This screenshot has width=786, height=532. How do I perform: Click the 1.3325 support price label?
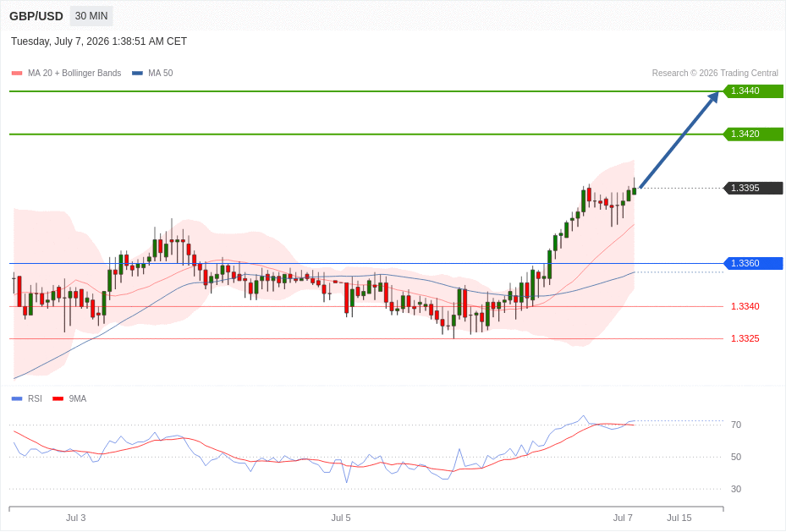745,339
